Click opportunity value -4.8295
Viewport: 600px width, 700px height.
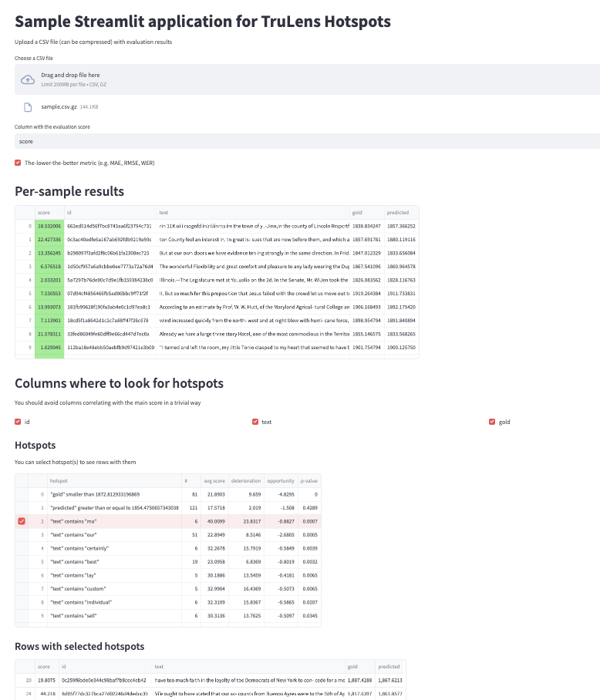coord(281,495)
